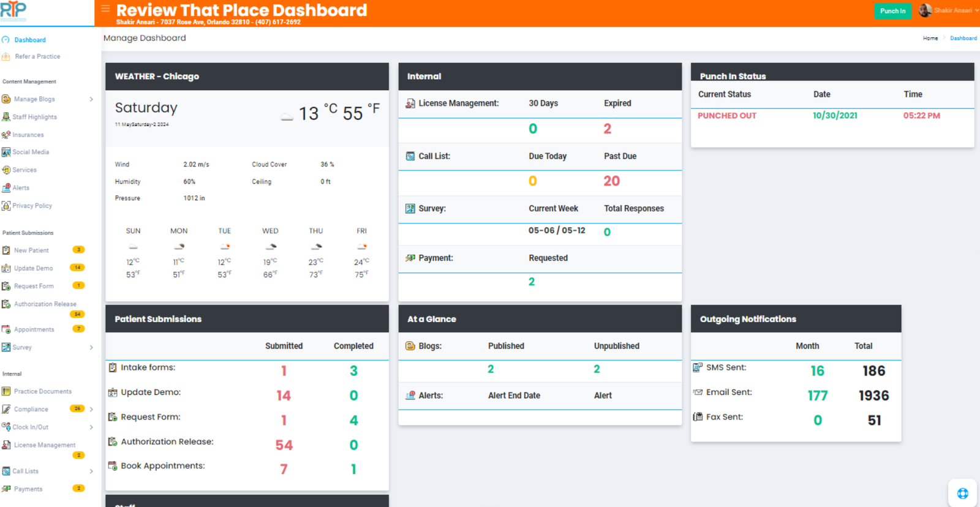Click the Practice Documents icon
This screenshot has width=980, height=507.
pyautogui.click(x=6, y=391)
